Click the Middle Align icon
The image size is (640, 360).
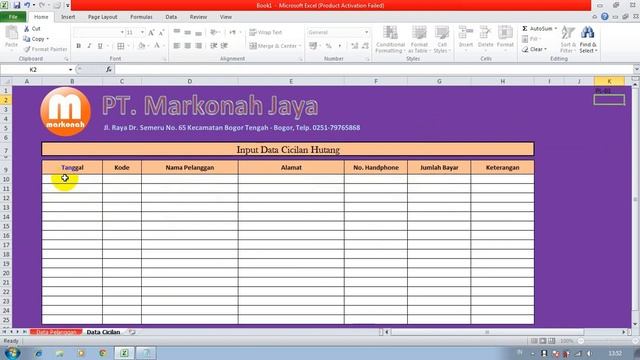coord(188,32)
